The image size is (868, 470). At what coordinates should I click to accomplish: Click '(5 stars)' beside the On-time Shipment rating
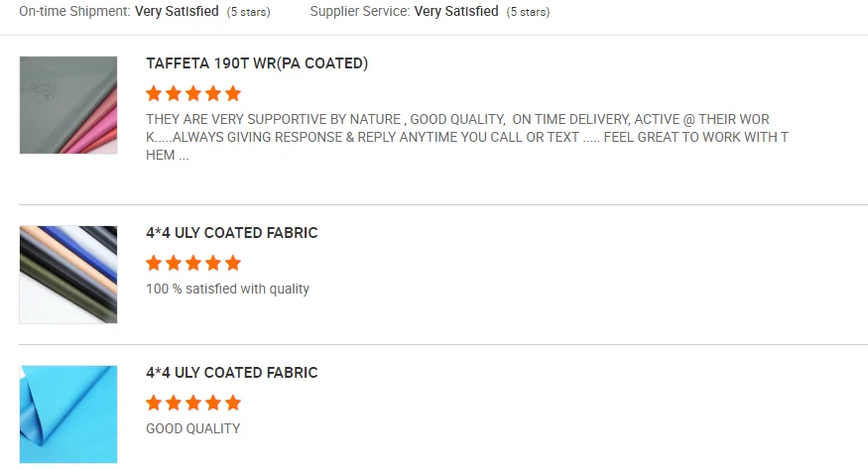click(x=248, y=13)
